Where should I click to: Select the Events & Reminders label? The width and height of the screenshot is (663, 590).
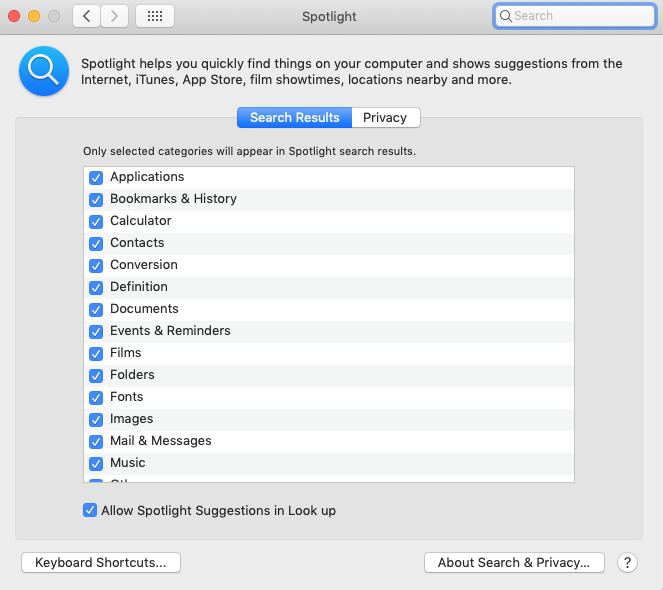click(170, 331)
